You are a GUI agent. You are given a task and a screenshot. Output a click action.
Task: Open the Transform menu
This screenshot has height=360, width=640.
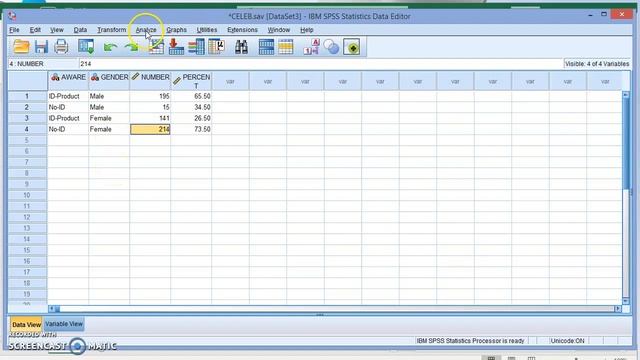tap(112, 30)
